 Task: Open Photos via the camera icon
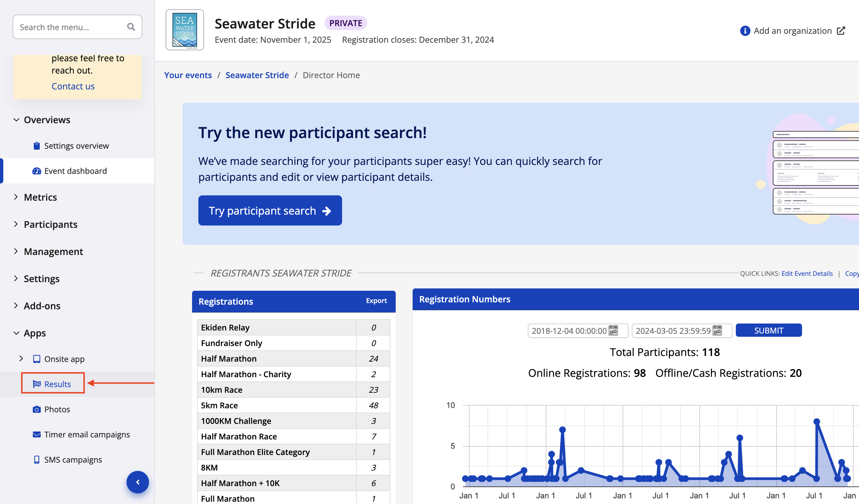coord(36,409)
